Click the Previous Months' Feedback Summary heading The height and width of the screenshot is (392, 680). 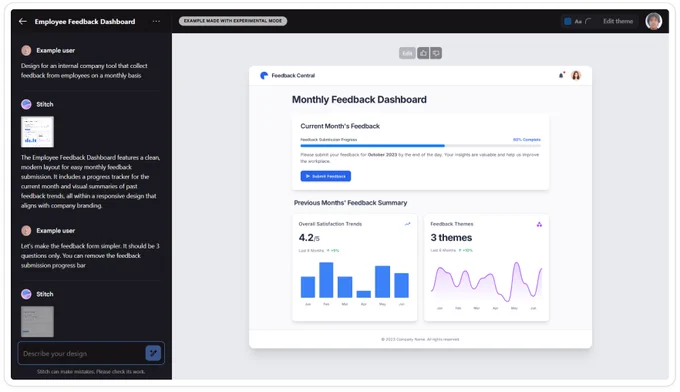point(350,203)
